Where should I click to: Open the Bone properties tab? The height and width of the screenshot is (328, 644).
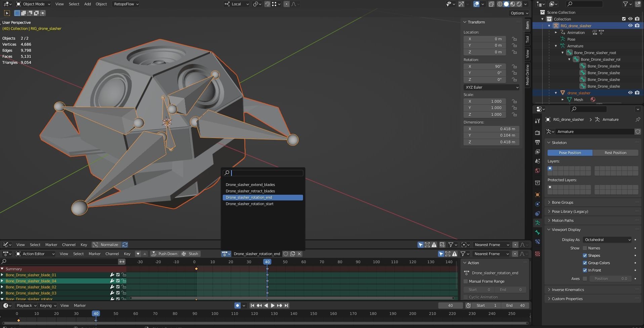click(538, 232)
